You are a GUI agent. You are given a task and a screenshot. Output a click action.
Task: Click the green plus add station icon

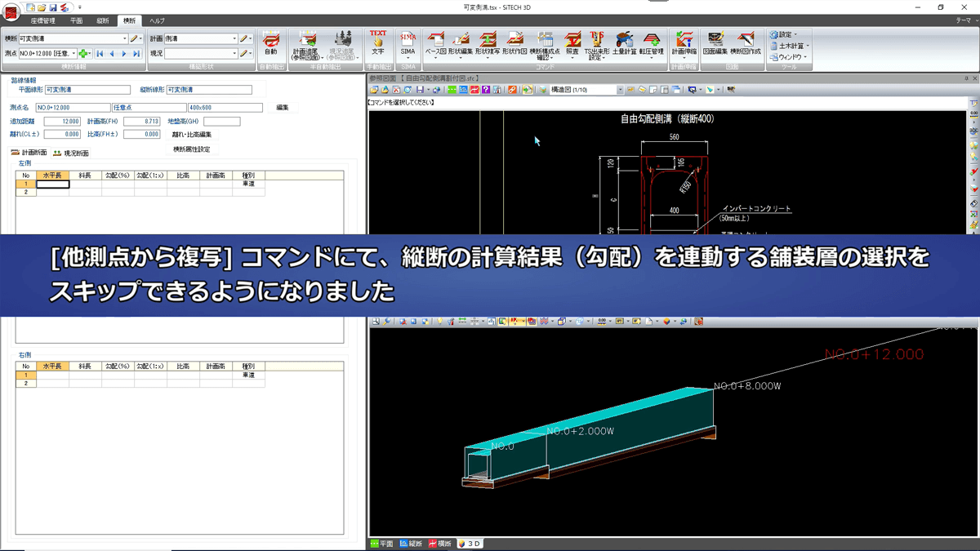click(84, 54)
